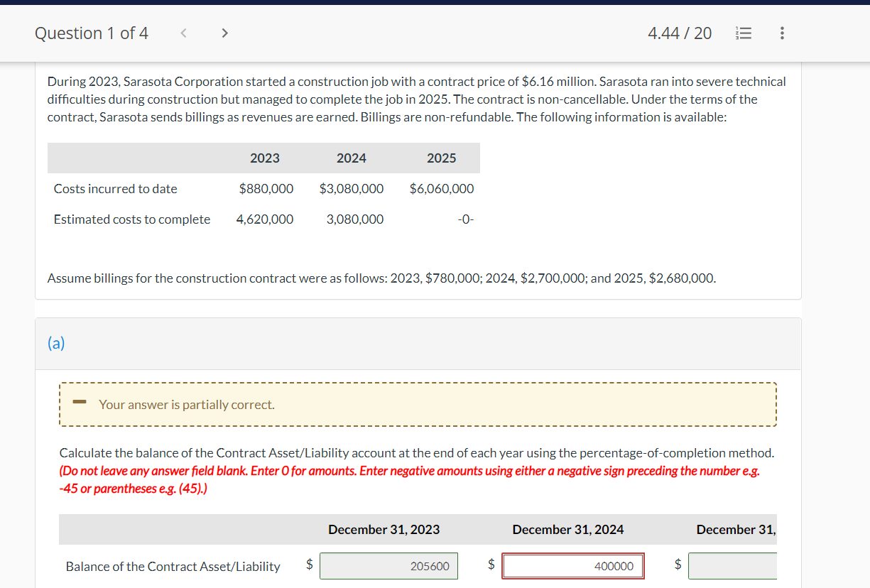Select the 4,620,000 estimated cost value
Screen dimensions: 870x588
(x=265, y=219)
